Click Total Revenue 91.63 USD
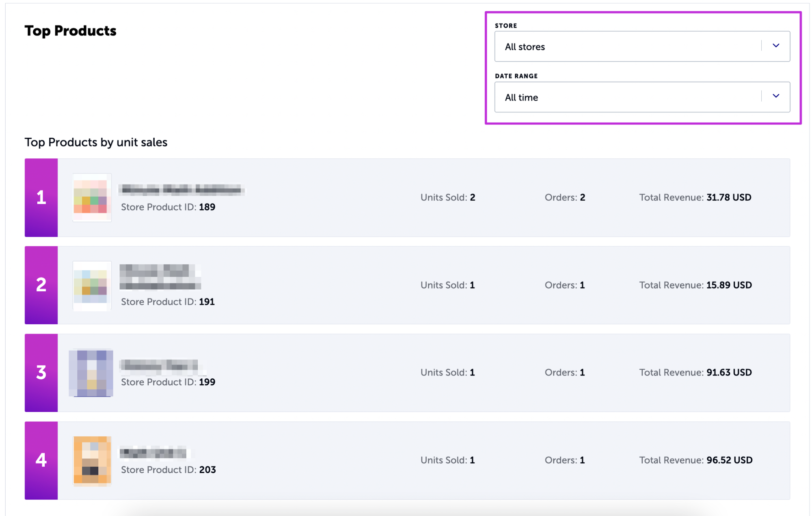This screenshot has height=516, width=812. (695, 373)
